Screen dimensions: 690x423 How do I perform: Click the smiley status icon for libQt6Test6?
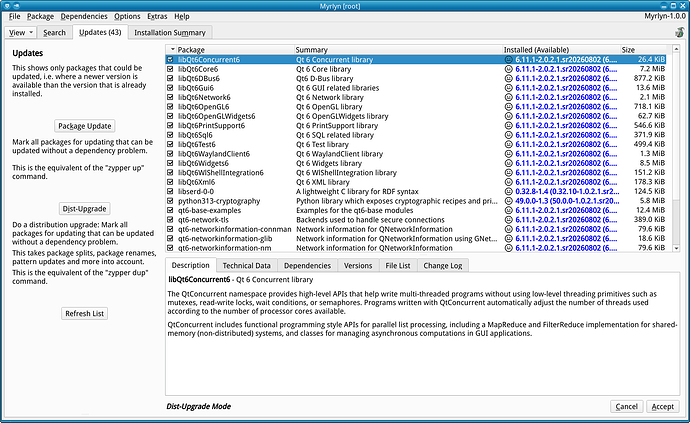tap(508, 144)
